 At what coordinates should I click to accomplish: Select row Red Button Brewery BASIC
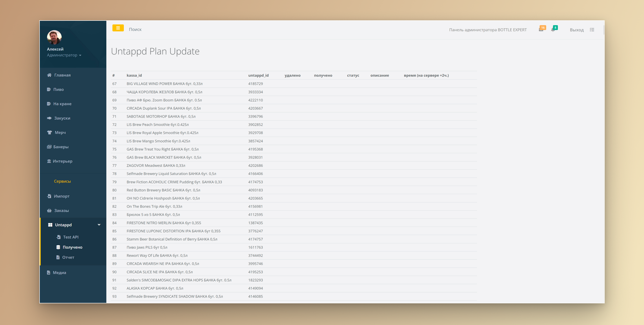tap(294, 190)
